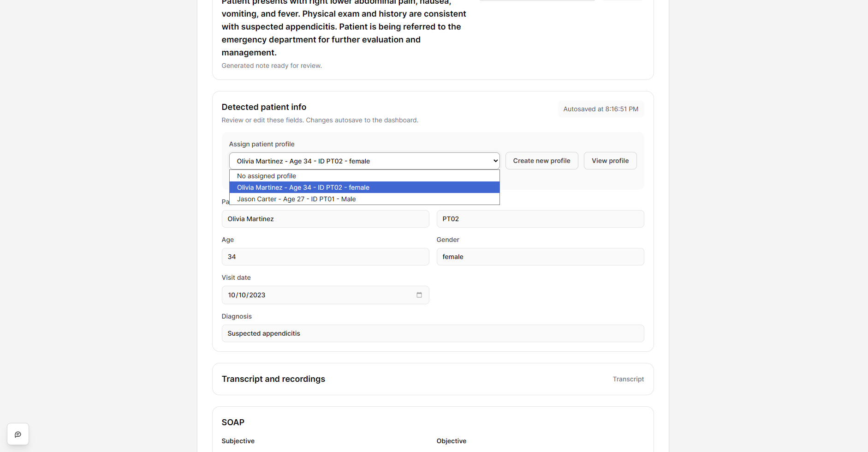Open the calendar picker in Visit date
This screenshot has width=868, height=452.
coord(419,295)
